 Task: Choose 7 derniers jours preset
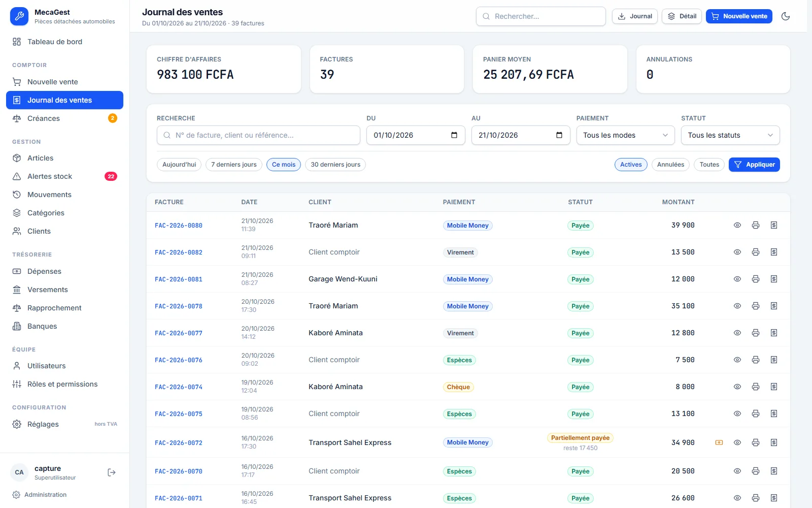point(234,165)
